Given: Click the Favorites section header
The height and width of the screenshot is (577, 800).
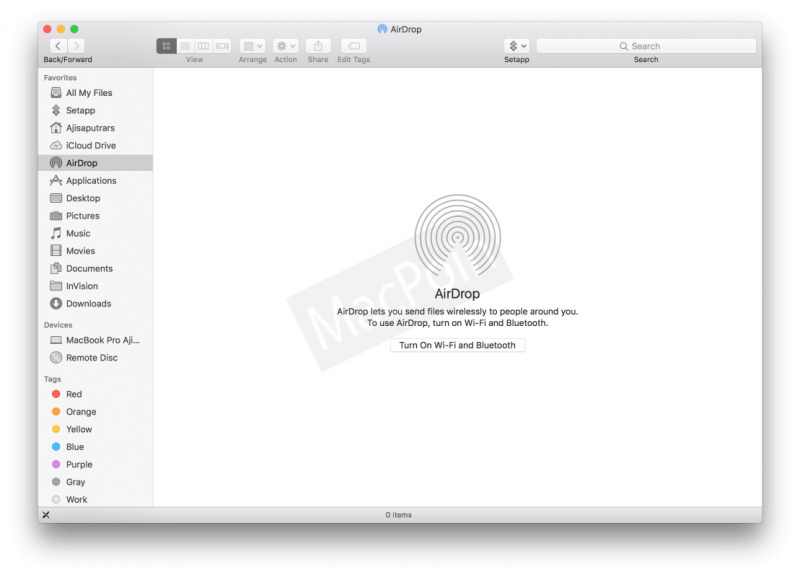Looking at the screenshot, I should [x=60, y=78].
